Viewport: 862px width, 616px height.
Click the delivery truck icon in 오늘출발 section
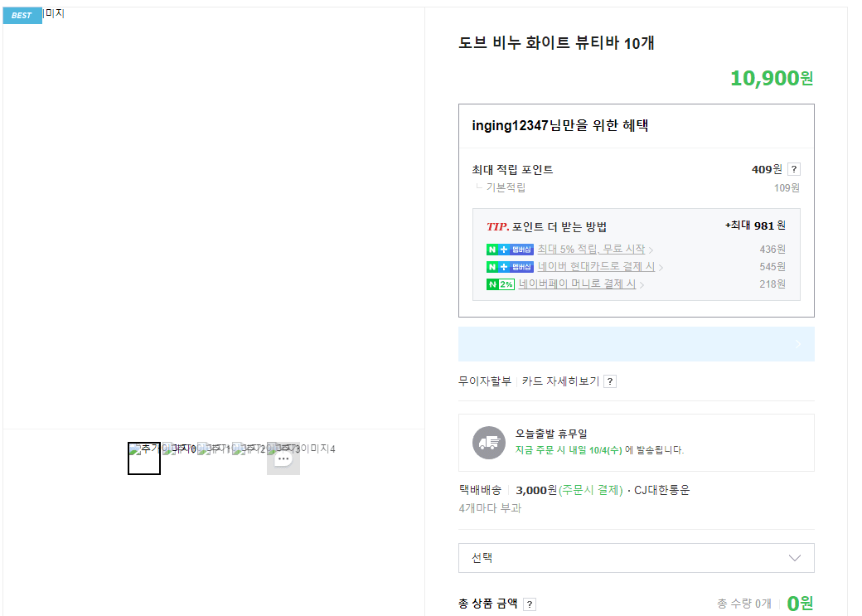(489, 443)
